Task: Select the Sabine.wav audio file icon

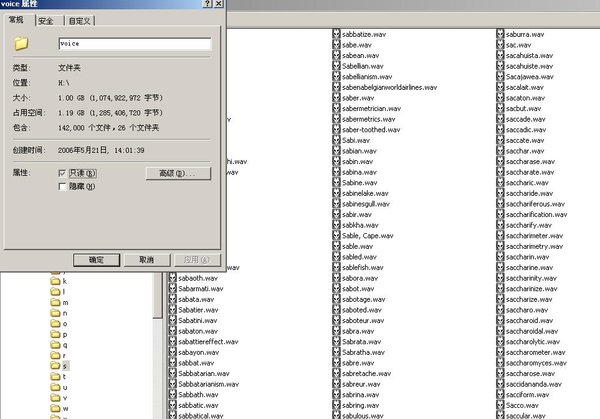Action: click(336, 184)
